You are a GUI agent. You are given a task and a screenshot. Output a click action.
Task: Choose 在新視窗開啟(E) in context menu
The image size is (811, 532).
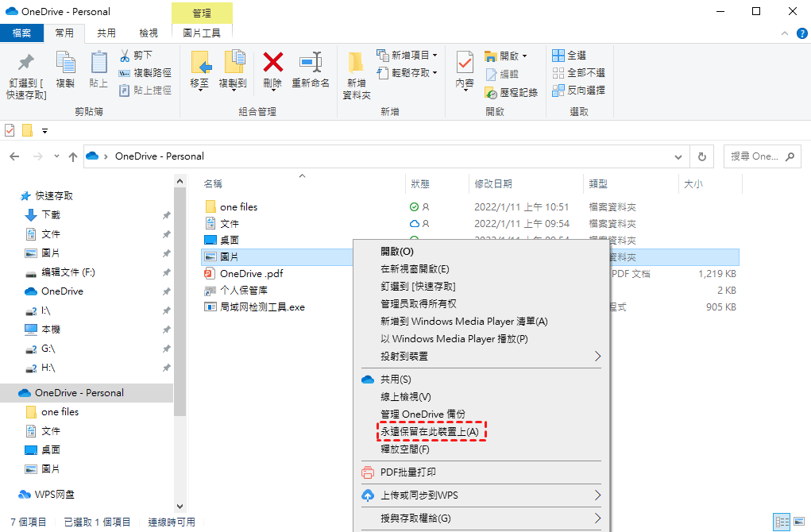coord(415,269)
